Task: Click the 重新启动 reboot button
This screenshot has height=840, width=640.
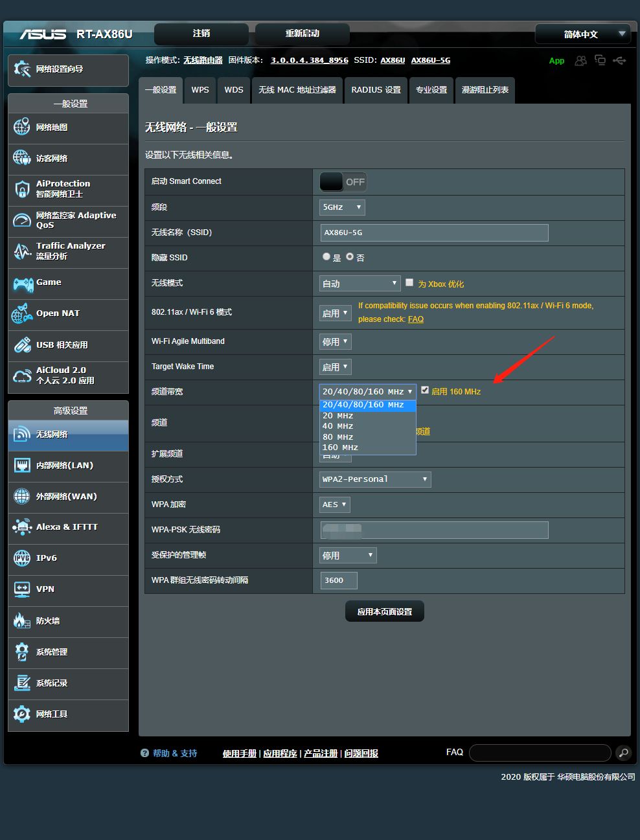Action: click(303, 34)
